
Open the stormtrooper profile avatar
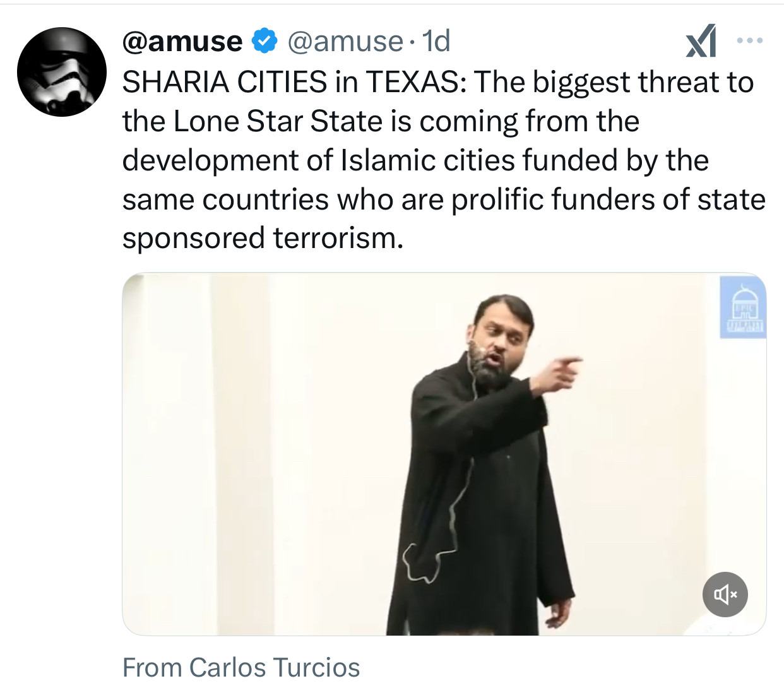coord(62,72)
